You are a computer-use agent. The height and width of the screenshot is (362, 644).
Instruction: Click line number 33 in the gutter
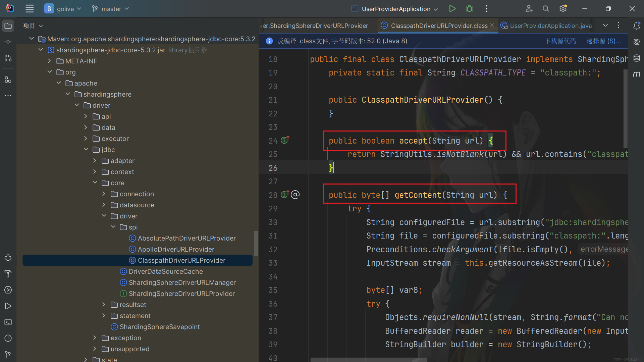pyautogui.click(x=273, y=263)
